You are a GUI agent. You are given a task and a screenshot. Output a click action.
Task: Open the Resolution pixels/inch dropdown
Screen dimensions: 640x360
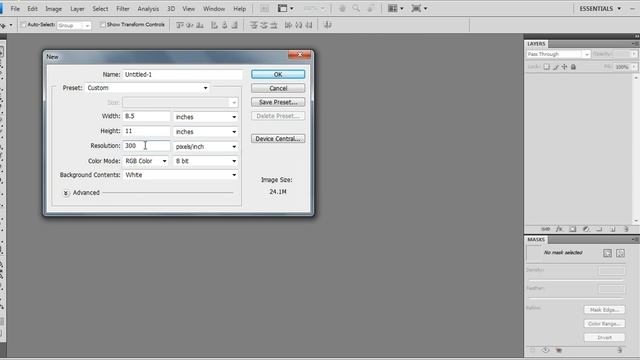coord(206,147)
